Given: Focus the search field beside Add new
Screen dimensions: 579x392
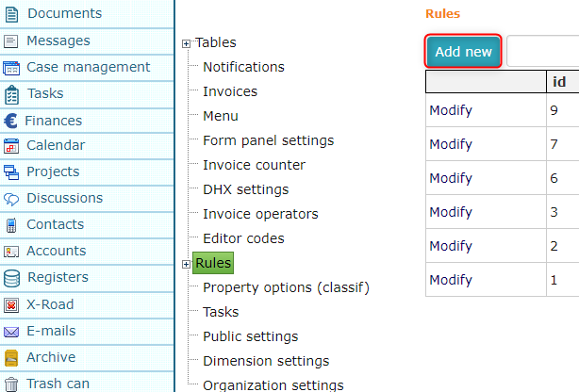Looking at the screenshot, I should [x=543, y=51].
